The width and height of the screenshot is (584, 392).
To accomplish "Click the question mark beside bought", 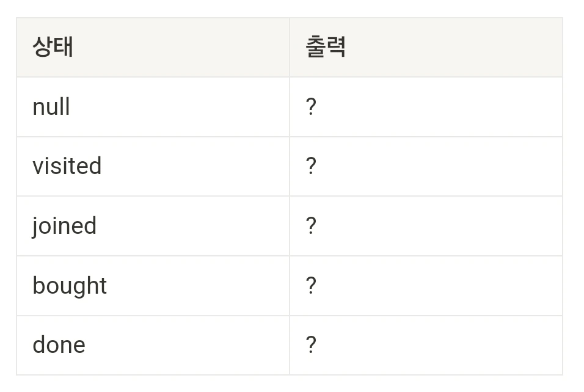I will point(311,286).
